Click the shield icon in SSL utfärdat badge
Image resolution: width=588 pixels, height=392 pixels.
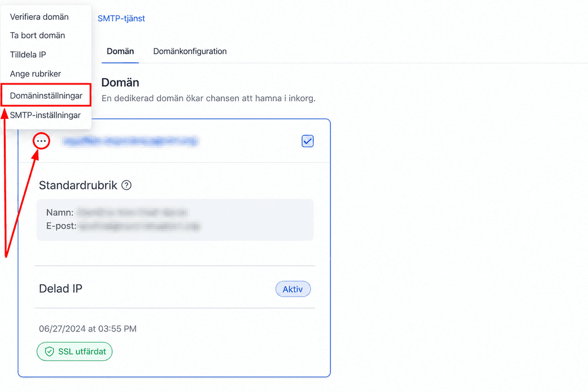[x=49, y=351]
